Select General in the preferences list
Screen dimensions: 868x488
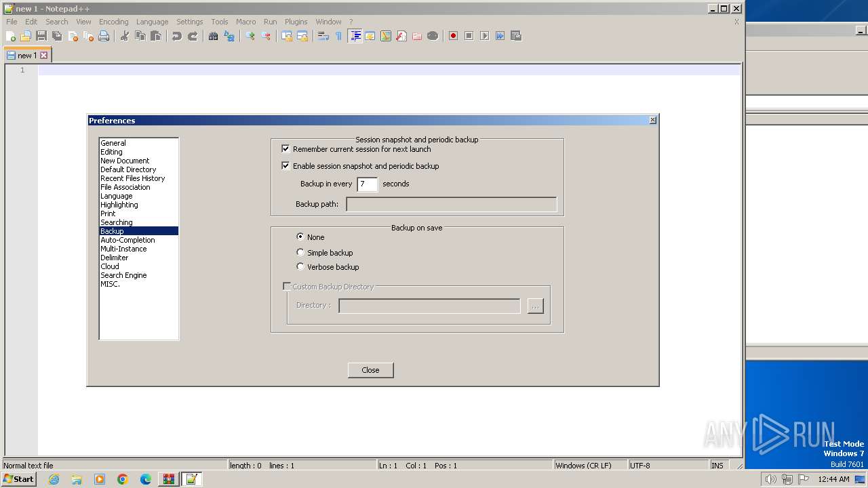coord(138,143)
